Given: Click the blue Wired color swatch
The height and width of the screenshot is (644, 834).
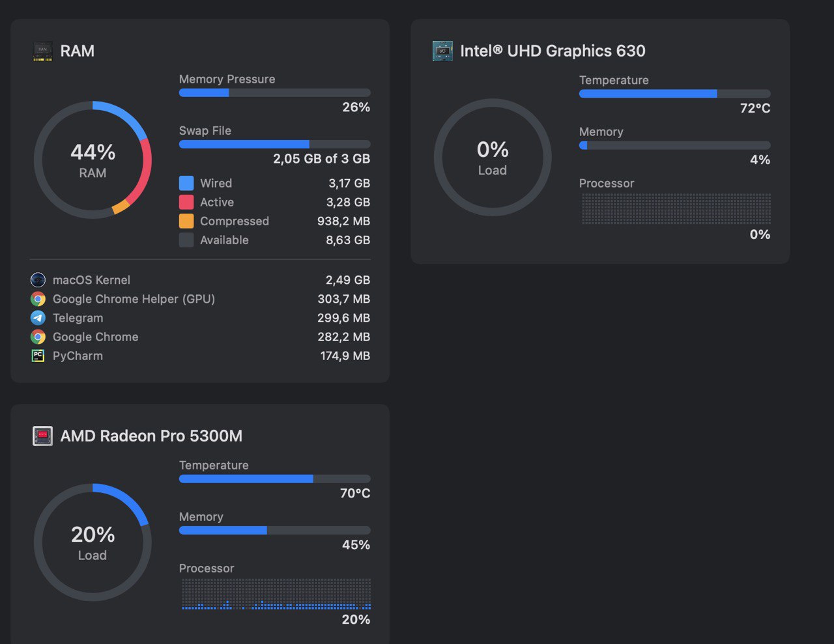Looking at the screenshot, I should click(x=186, y=183).
